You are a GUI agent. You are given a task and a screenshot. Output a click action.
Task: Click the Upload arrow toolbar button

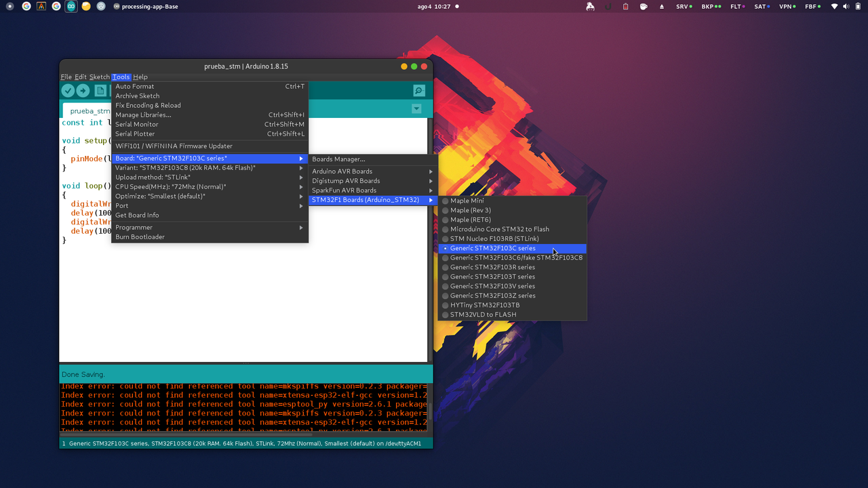[83, 91]
